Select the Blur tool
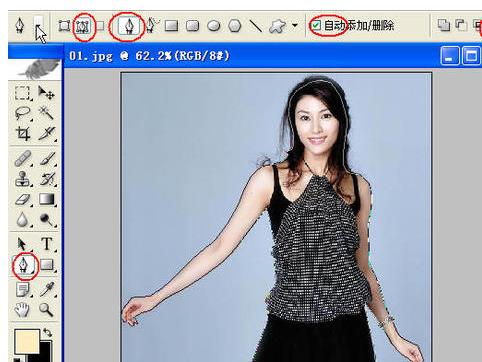 point(23,220)
